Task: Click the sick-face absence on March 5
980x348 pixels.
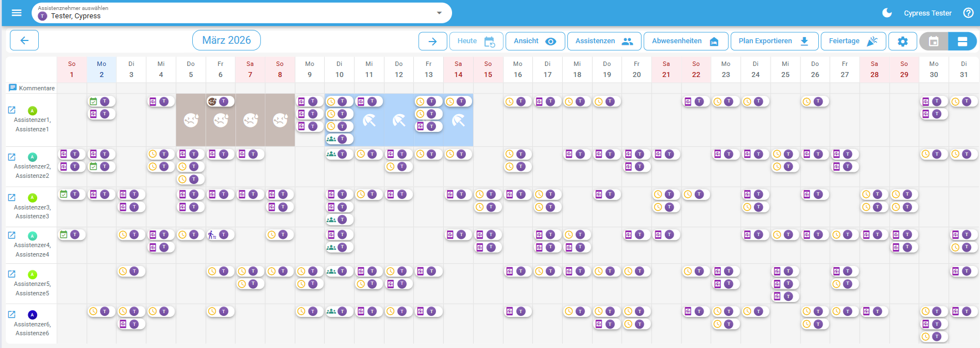Action: click(191, 120)
